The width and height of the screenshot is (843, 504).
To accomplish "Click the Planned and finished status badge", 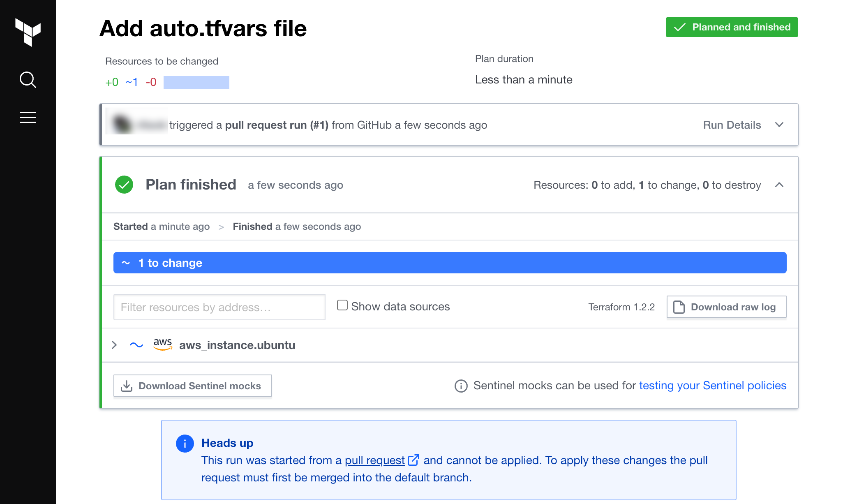I will tap(732, 27).
